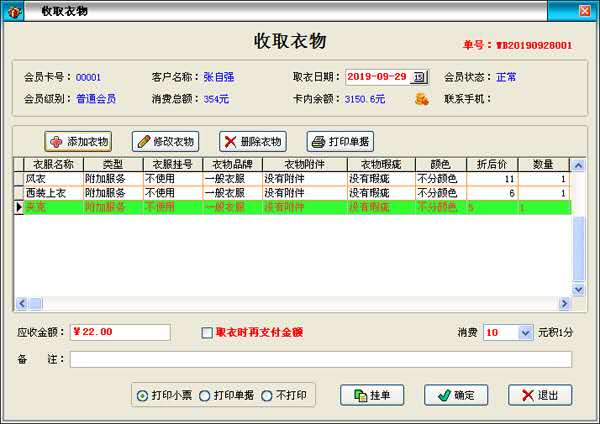Choose the 不打印 radio option
This screenshot has height=424, width=600.
point(266,395)
